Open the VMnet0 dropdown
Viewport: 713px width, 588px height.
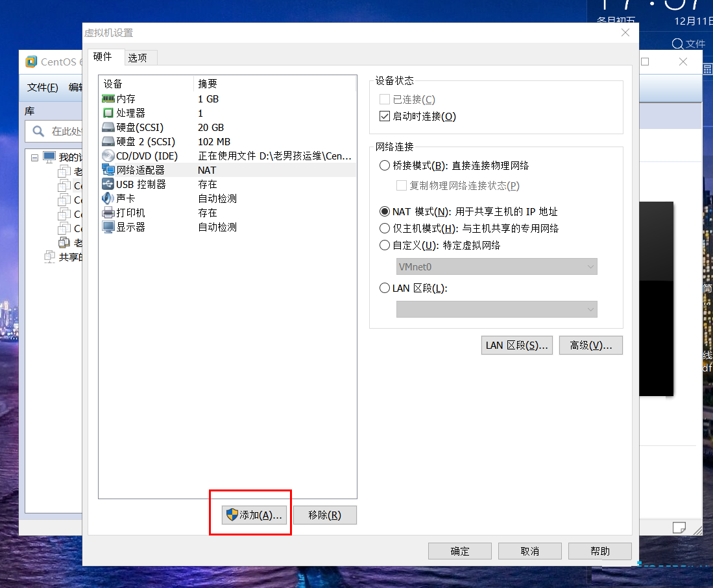(x=496, y=266)
